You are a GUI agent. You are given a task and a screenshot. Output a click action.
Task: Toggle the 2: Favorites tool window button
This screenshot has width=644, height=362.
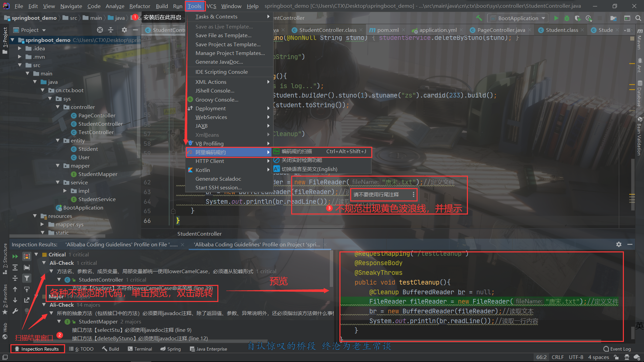[x=5, y=299]
